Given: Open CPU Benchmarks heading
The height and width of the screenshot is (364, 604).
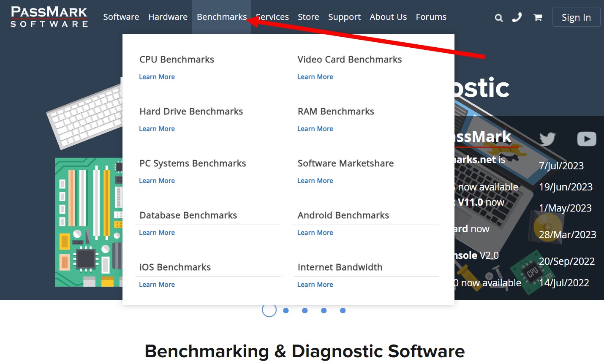Looking at the screenshot, I should point(177,60).
